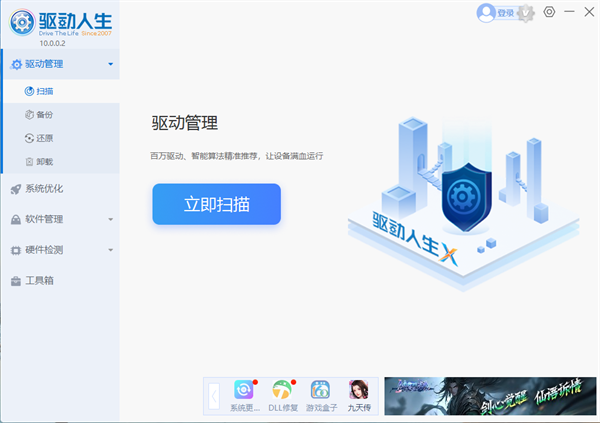600x423 pixels.
Task: Select the 硬件检测 label
Action: click(44, 250)
